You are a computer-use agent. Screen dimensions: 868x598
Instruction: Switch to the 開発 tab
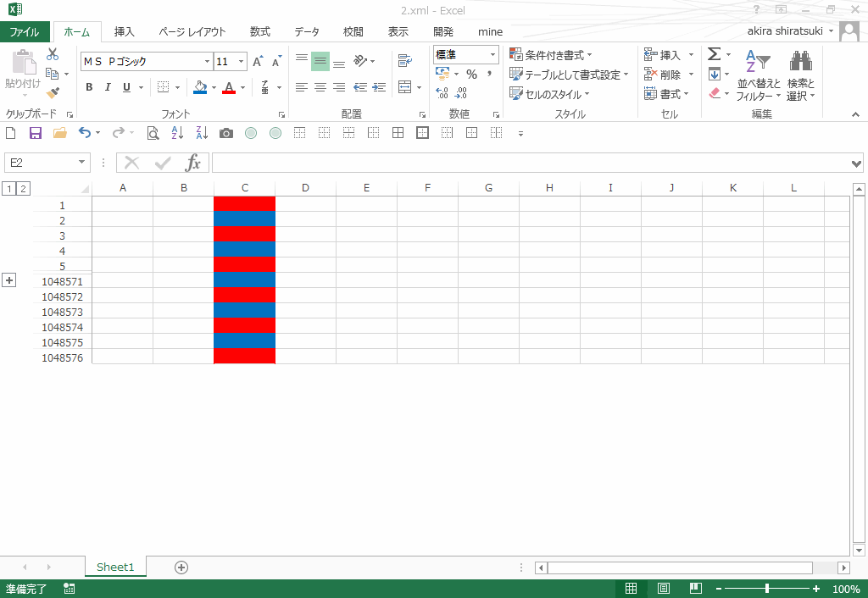[x=442, y=32]
